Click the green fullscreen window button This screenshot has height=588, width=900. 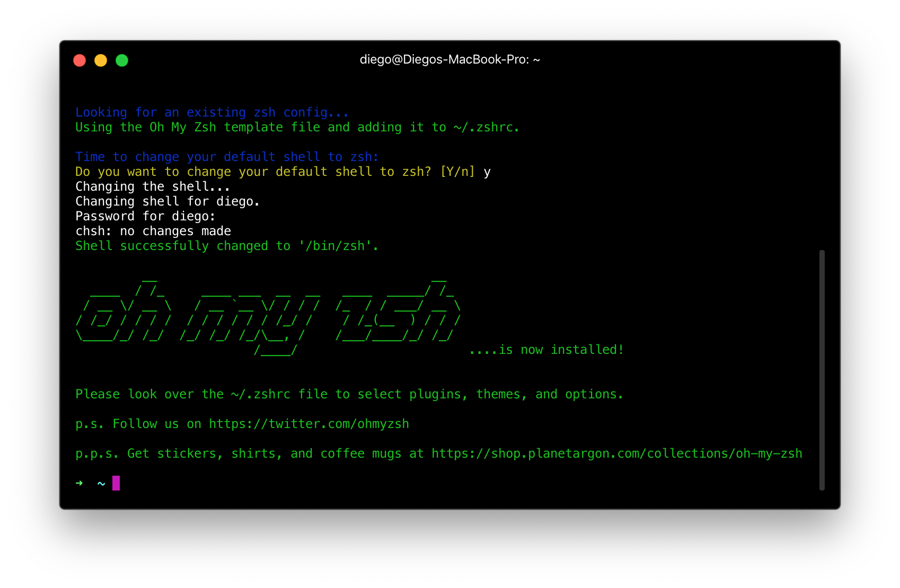[122, 60]
